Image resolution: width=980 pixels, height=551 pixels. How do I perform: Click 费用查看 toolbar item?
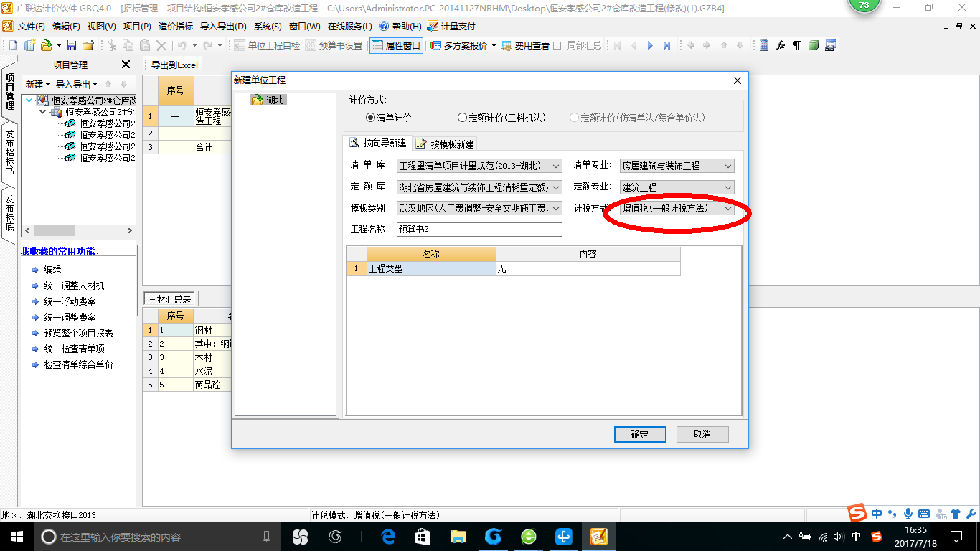[526, 46]
